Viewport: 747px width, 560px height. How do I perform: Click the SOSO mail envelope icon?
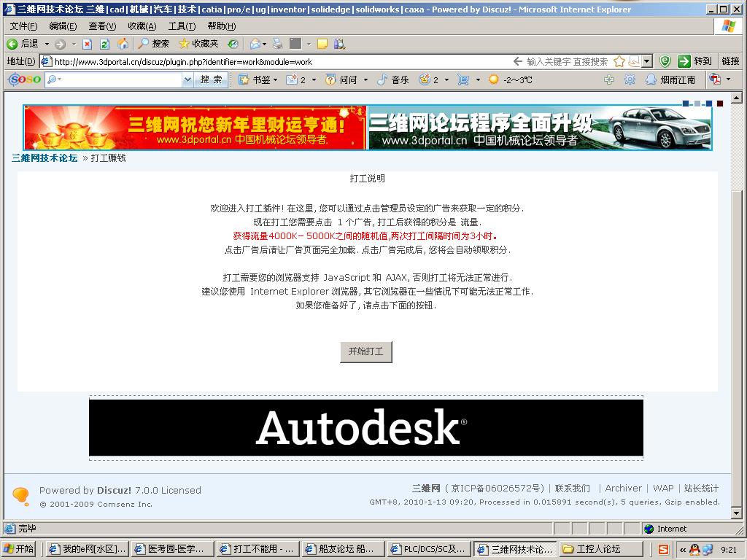click(292, 79)
